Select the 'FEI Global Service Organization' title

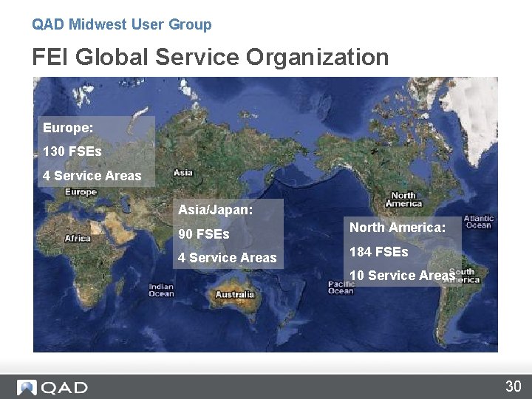point(211,57)
